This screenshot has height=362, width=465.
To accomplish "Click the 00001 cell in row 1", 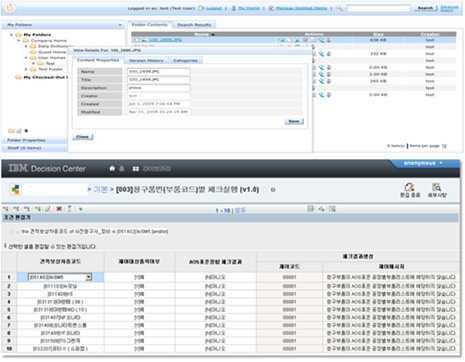I will 289,277.
